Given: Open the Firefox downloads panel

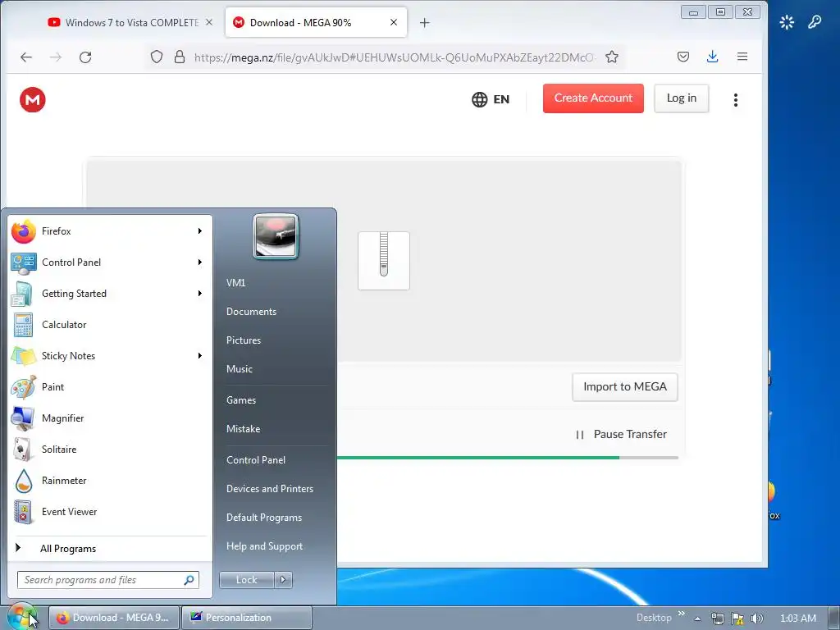Looking at the screenshot, I should (713, 57).
